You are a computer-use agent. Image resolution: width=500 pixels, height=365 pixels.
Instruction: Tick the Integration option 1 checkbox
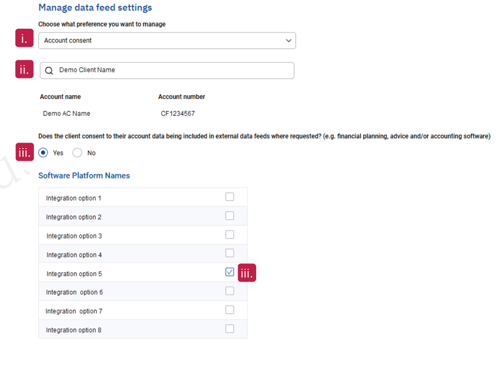pyautogui.click(x=230, y=197)
